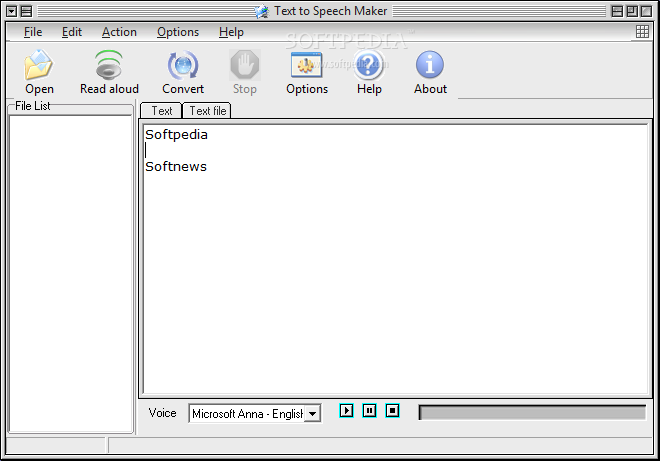This screenshot has width=660, height=461.
Task: Click the playback progress bar
Action: [x=532, y=413]
